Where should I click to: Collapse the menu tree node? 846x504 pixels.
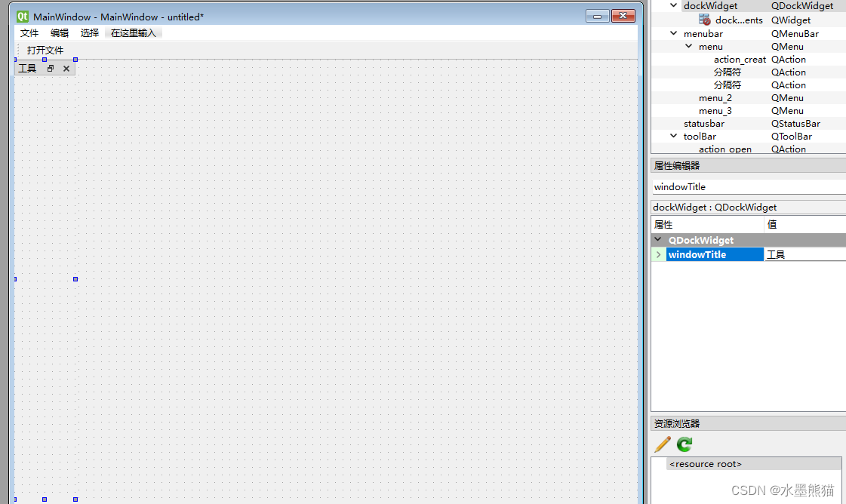[689, 47]
